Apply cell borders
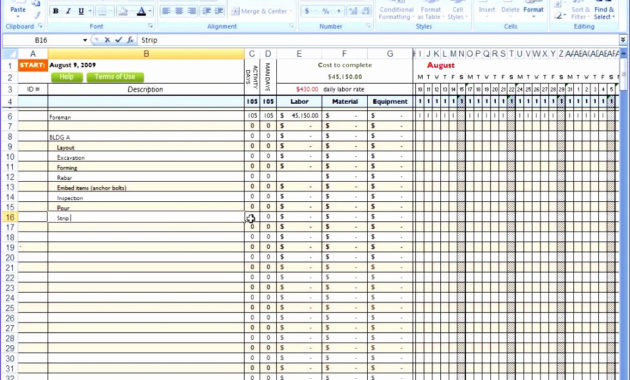This screenshot has width=630, height=380. tap(102, 11)
